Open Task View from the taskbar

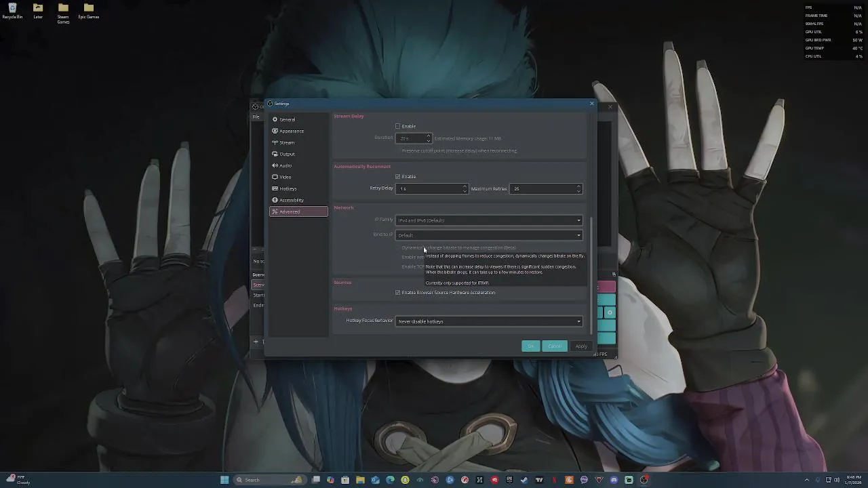click(316, 480)
